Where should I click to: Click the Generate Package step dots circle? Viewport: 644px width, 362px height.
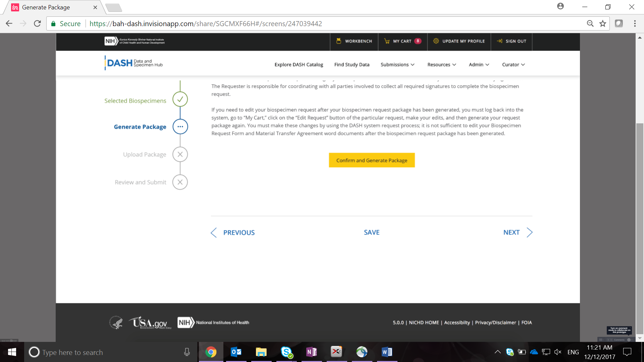click(x=180, y=127)
